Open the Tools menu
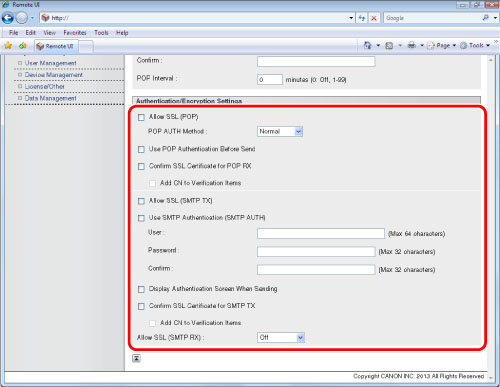The image size is (500, 387). [101, 33]
